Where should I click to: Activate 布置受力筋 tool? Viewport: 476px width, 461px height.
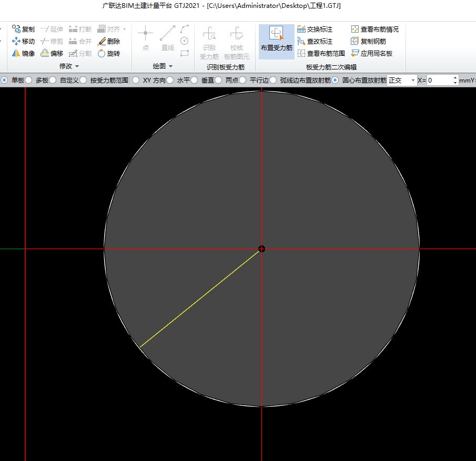tap(277, 42)
